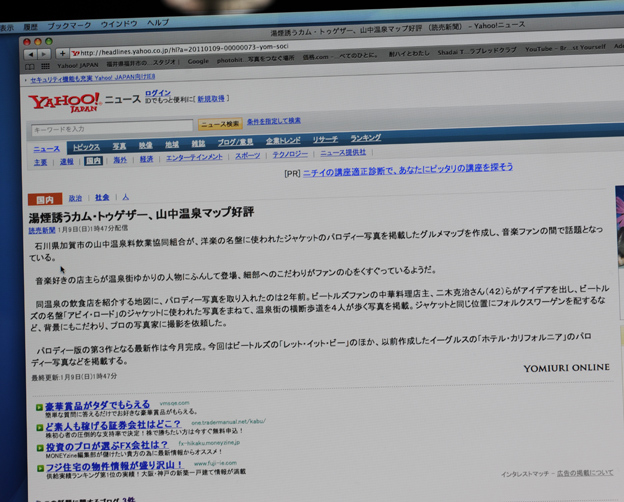This screenshot has height=502, width=624.
Task: Click the YOMIURI ONLINE logo
Action: [566, 368]
